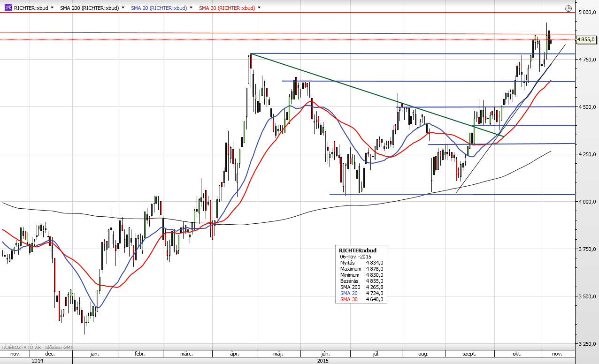The width and height of the screenshot is (599, 364).
Task: Click the RICHTER:xbud title in the data box
Action: 357,250
